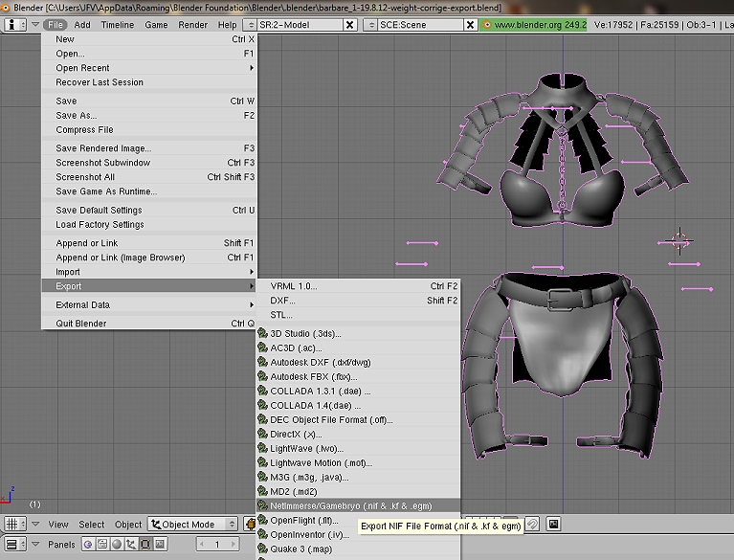This screenshot has height=560, width=734.
Task: Expand the Open Recent submenu
Action: coord(149,68)
